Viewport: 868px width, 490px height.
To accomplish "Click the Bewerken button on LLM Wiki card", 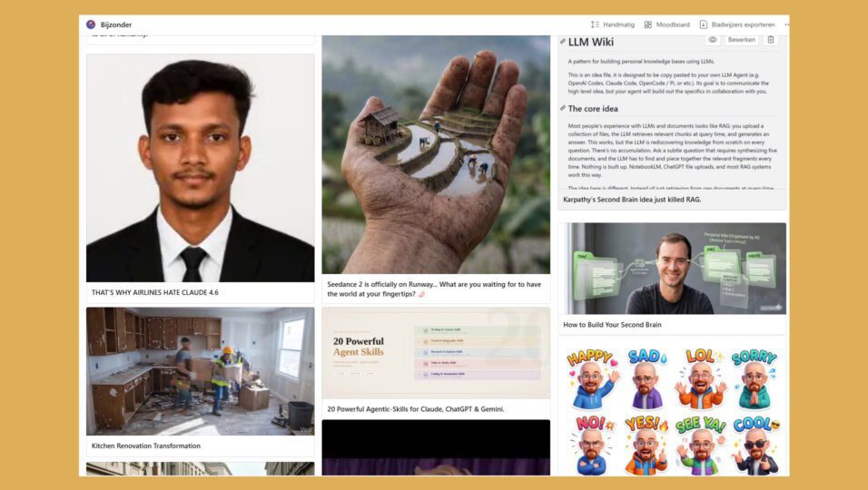I will click(741, 40).
